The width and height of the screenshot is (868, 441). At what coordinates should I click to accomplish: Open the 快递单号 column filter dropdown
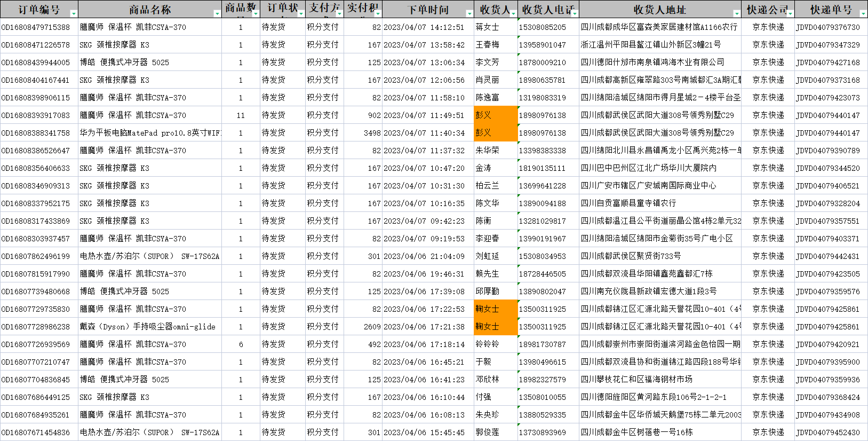tap(863, 13)
